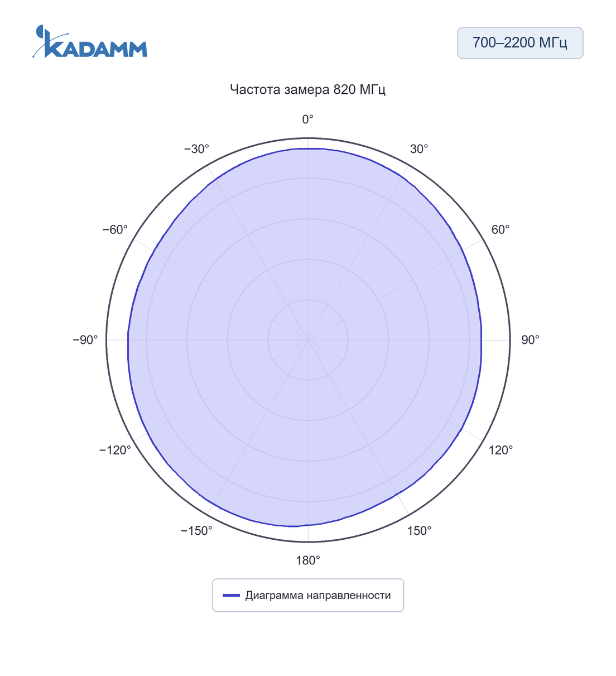Click the −60° angle label
616x676 pixels.
click(115, 230)
